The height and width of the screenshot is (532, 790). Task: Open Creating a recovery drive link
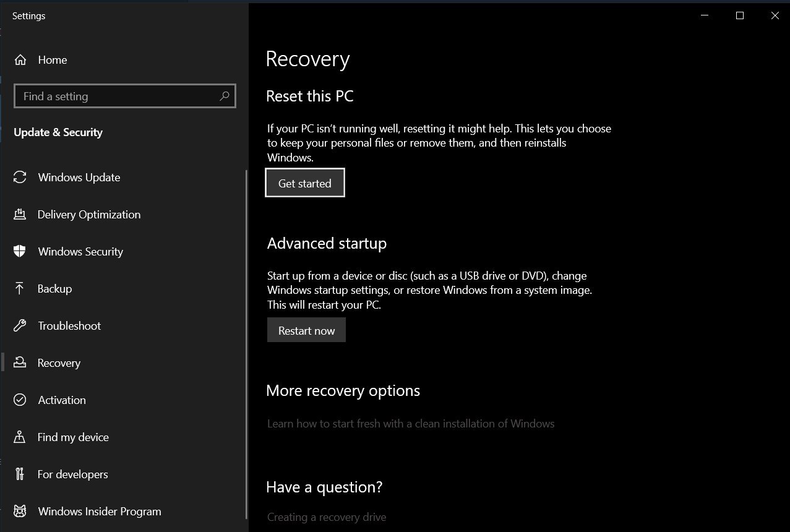327,517
